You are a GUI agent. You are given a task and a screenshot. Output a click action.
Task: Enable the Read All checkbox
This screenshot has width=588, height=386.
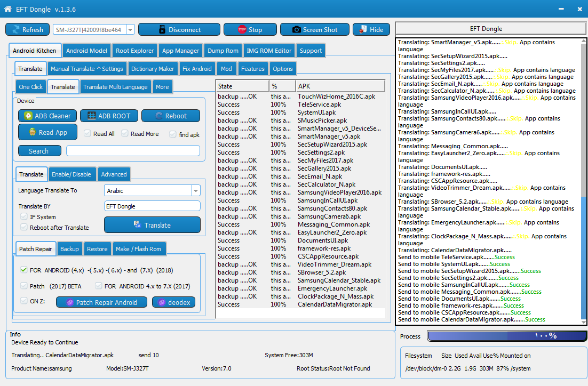(x=88, y=133)
